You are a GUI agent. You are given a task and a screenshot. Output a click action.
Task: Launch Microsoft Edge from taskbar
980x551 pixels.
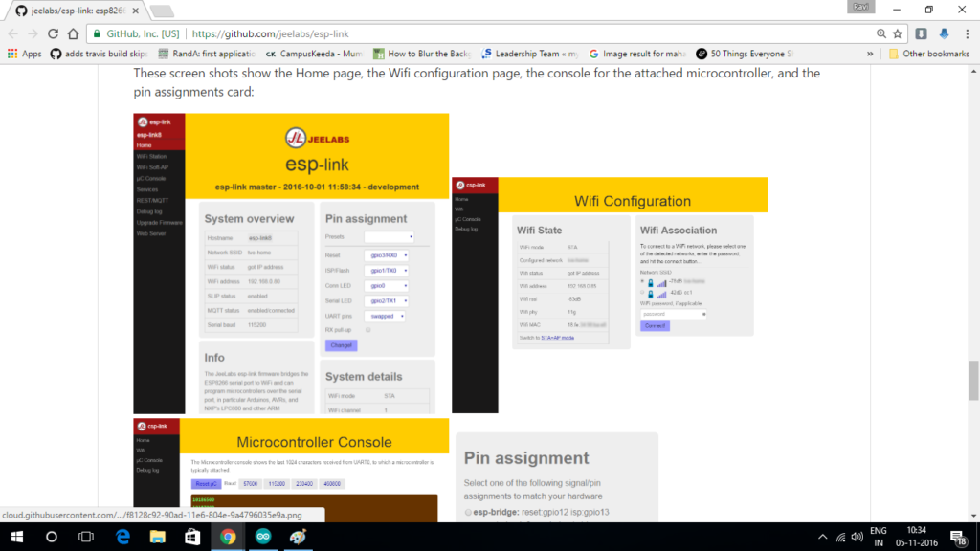tap(122, 537)
